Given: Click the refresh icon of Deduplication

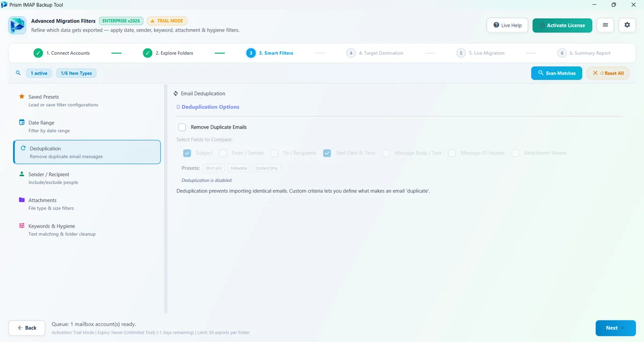Looking at the screenshot, I should click(23, 148).
